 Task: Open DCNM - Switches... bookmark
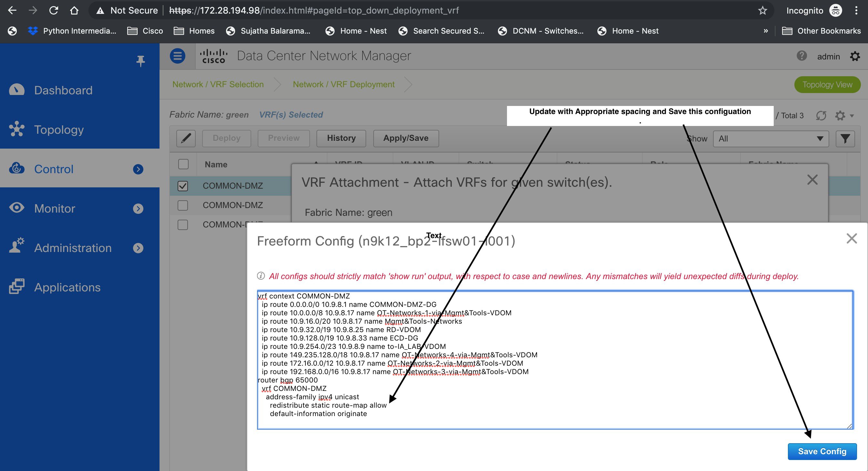click(x=541, y=31)
